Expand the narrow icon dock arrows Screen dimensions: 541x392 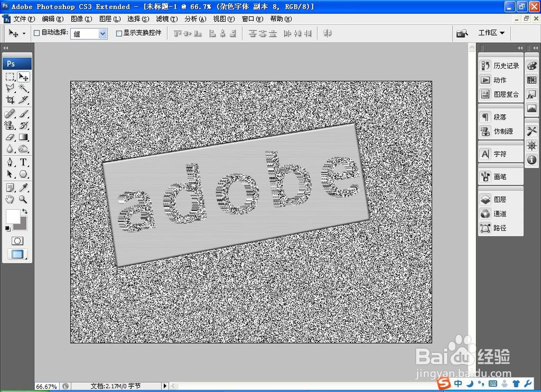click(x=535, y=48)
